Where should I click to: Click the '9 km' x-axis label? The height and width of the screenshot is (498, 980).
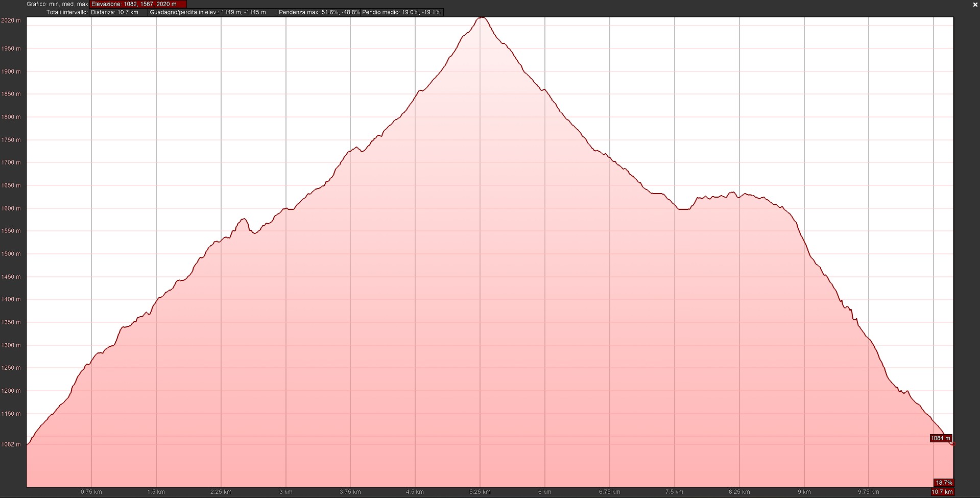[x=804, y=492]
